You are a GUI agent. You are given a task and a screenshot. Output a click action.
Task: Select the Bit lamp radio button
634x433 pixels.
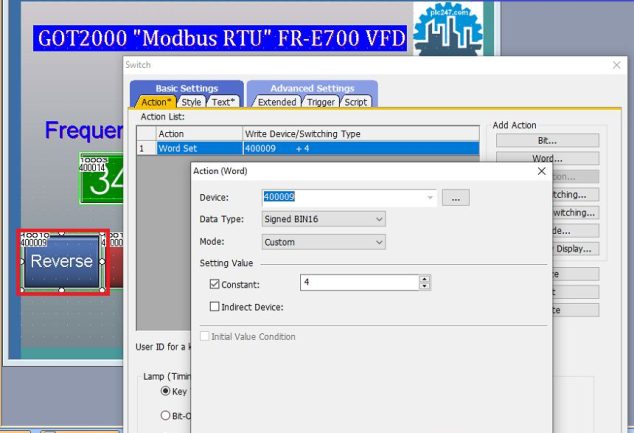point(165,415)
